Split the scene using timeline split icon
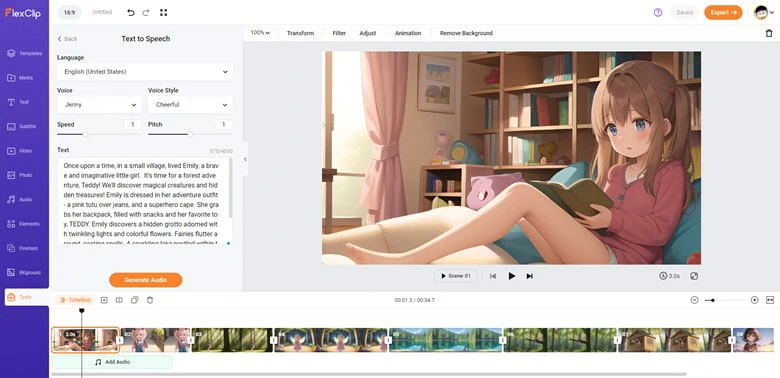The image size is (780, 378). (119, 300)
